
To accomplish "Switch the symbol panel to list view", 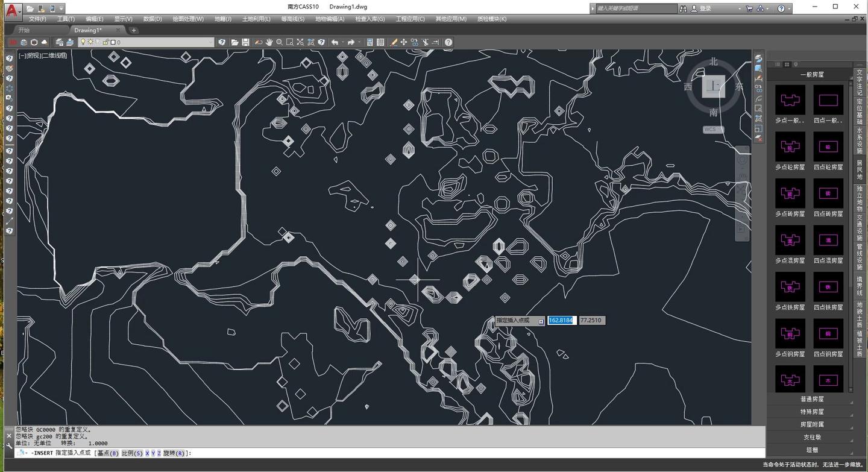I will click(778, 64).
